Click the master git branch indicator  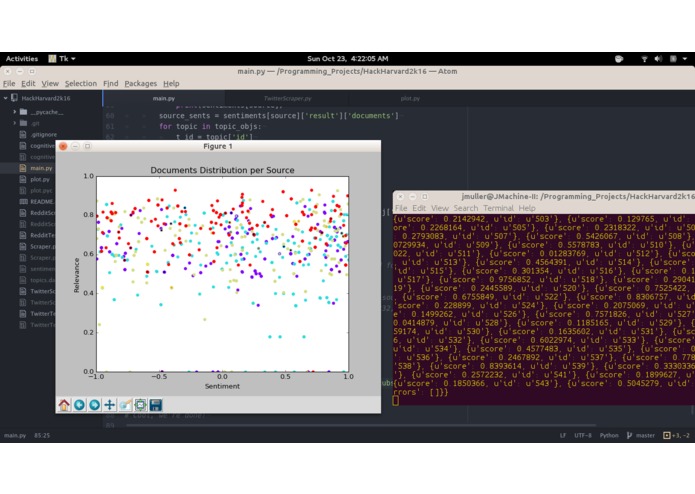pyautogui.click(x=641, y=436)
